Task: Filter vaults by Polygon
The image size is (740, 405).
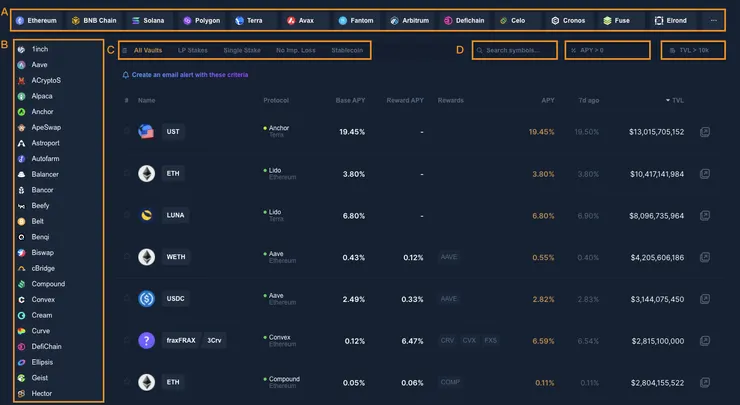Action: point(202,21)
